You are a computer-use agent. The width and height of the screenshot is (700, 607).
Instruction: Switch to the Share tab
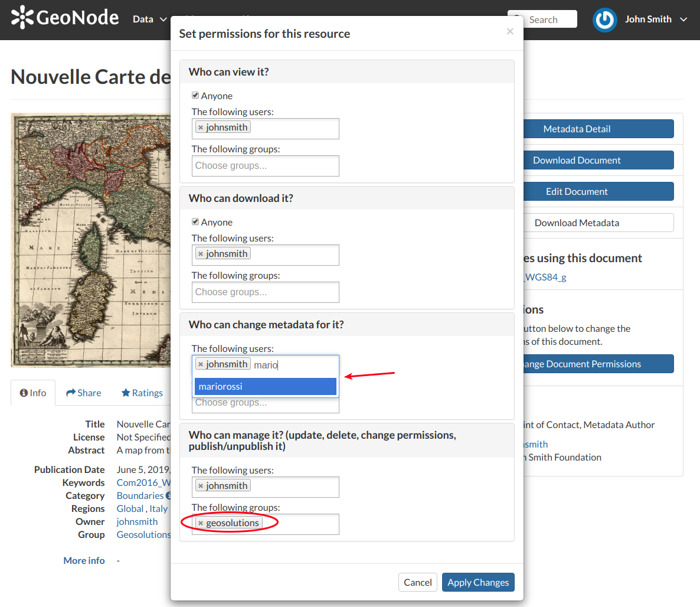83,393
